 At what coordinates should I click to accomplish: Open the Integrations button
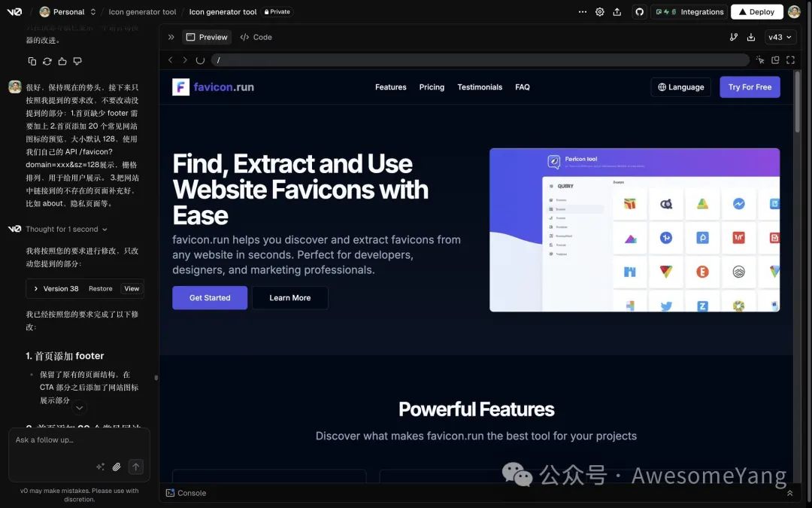(x=689, y=11)
